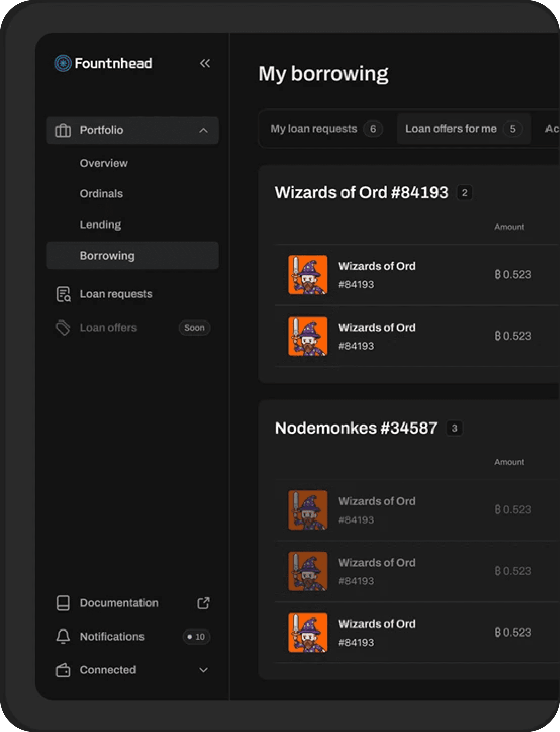The width and height of the screenshot is (560, 732).
Task: Click the Loan offers tag icon
Action: click(x=63, y=327)
